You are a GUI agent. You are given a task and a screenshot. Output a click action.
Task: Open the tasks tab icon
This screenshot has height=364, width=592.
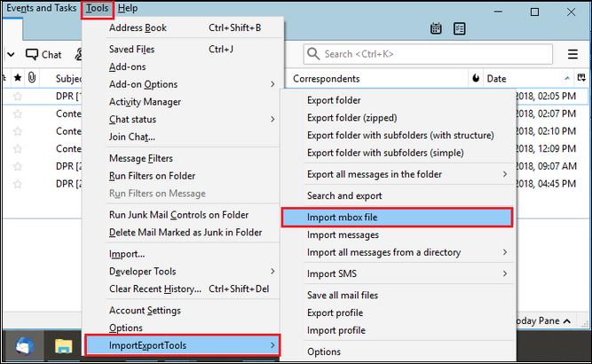(x=460, y=28)
